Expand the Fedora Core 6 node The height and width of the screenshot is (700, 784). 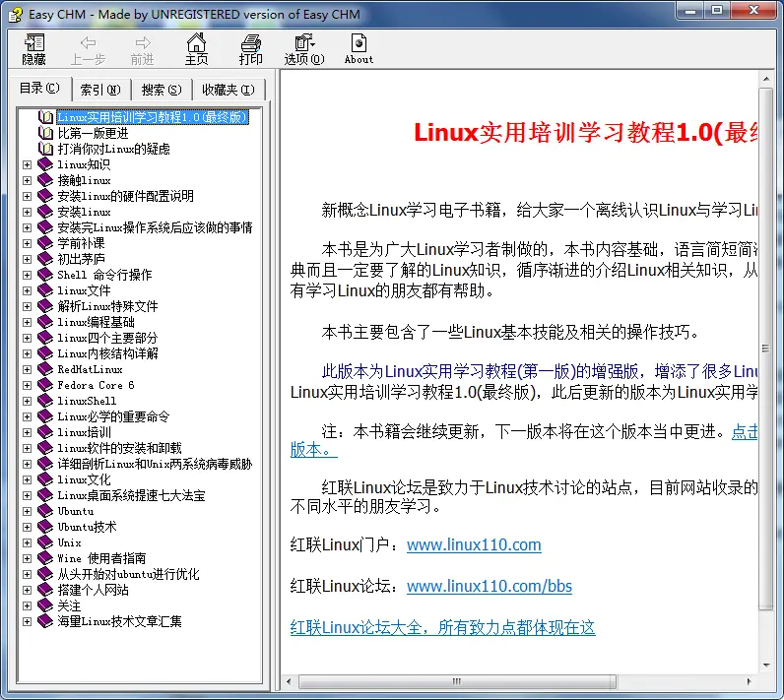[x=27, y=385]
